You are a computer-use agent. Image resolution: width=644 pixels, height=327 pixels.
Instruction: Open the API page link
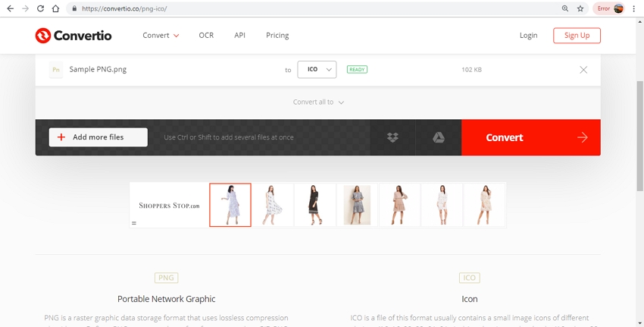[x=239, y=36]
